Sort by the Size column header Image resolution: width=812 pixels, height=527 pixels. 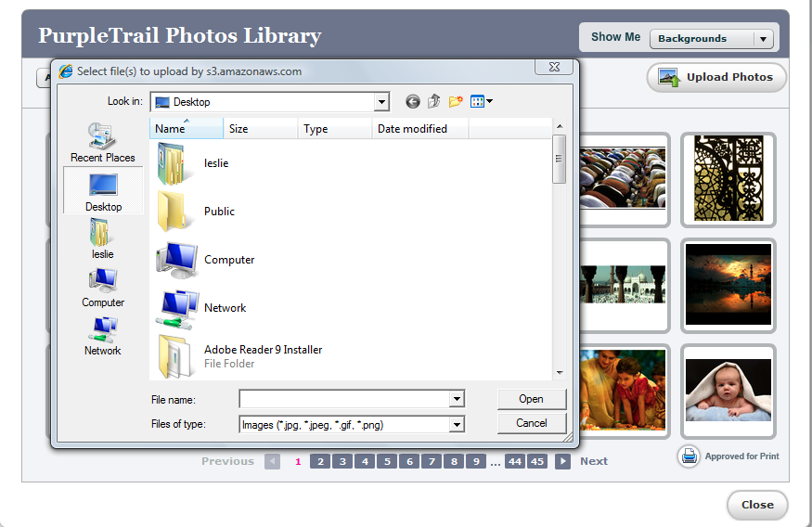pos(261,128)
